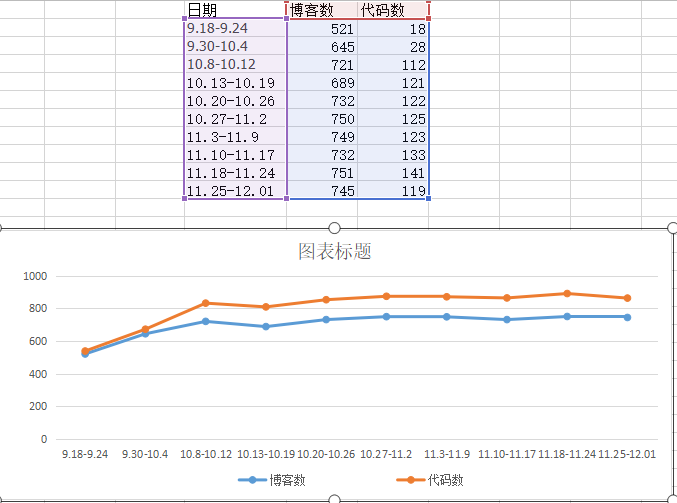The height and width of the screenshot is (503, 677).
Task: Click the orange 代码数 point at 11.18-11.24
Action: 567,294
